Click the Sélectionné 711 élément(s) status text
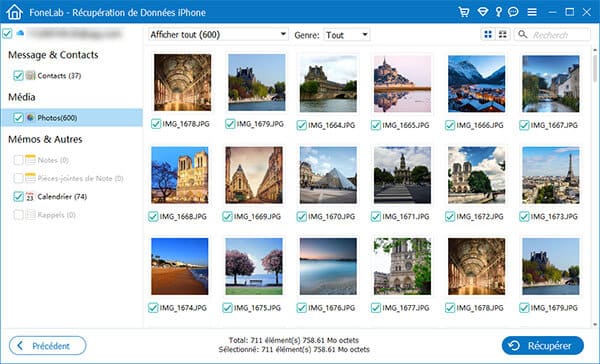 [294, 349]
